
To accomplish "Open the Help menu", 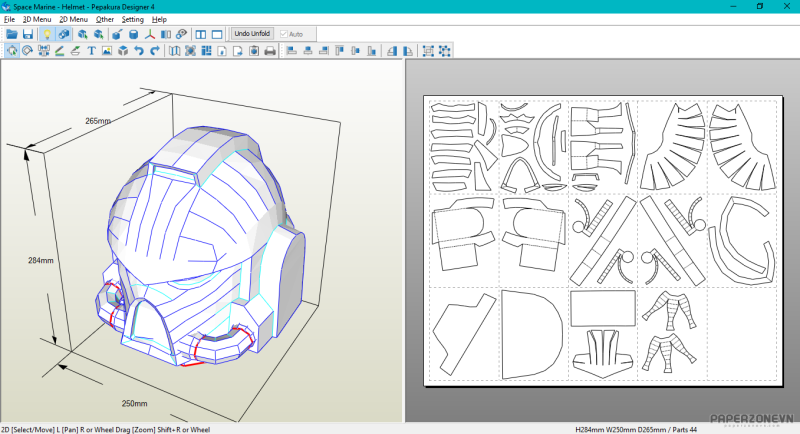I will 159,19.
